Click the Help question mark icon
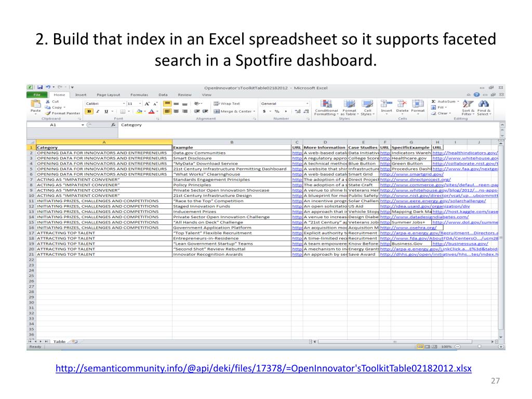Image resolution: width=532 pixels, height=399 pixels. click(477, 95)
